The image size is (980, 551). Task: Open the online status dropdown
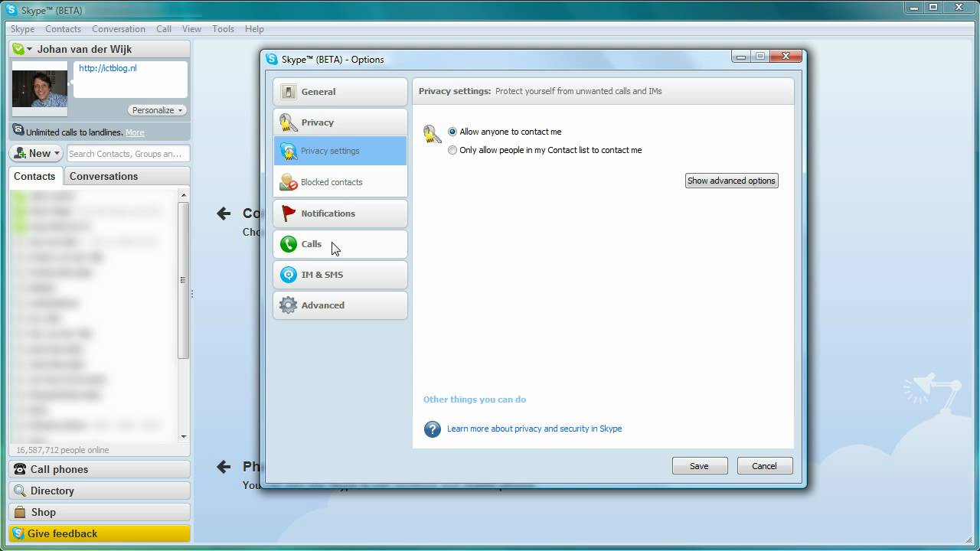[x=22, y=49]
